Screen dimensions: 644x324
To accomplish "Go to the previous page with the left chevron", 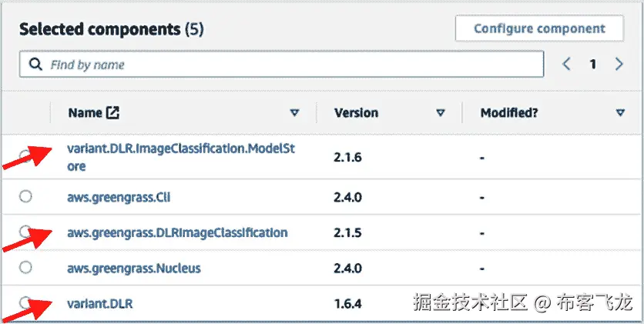I will click(567, 64).
